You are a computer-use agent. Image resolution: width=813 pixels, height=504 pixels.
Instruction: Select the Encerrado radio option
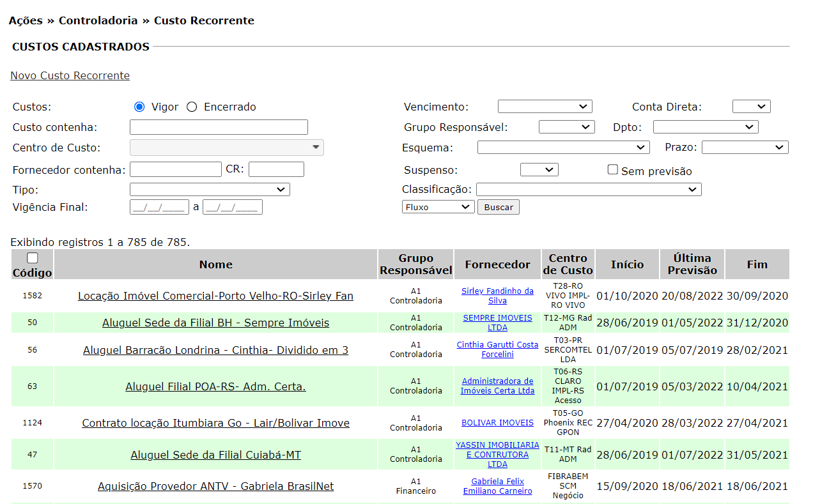(x=192, y=107)
